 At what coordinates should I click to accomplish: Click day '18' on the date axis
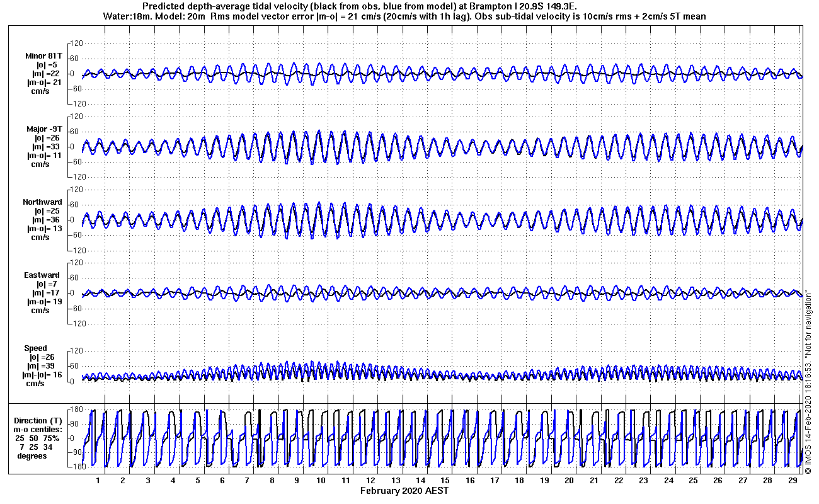(519, 480)
